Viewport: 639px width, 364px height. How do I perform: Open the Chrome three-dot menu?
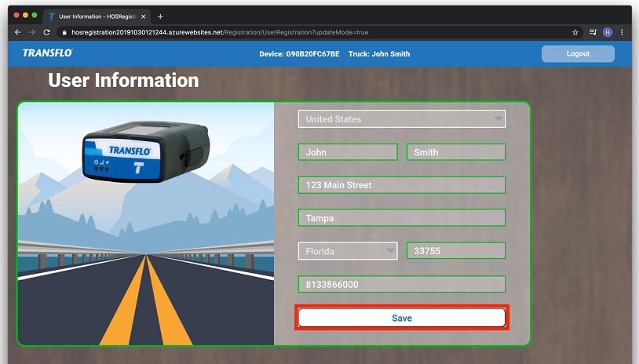click(x=622, y=32)
